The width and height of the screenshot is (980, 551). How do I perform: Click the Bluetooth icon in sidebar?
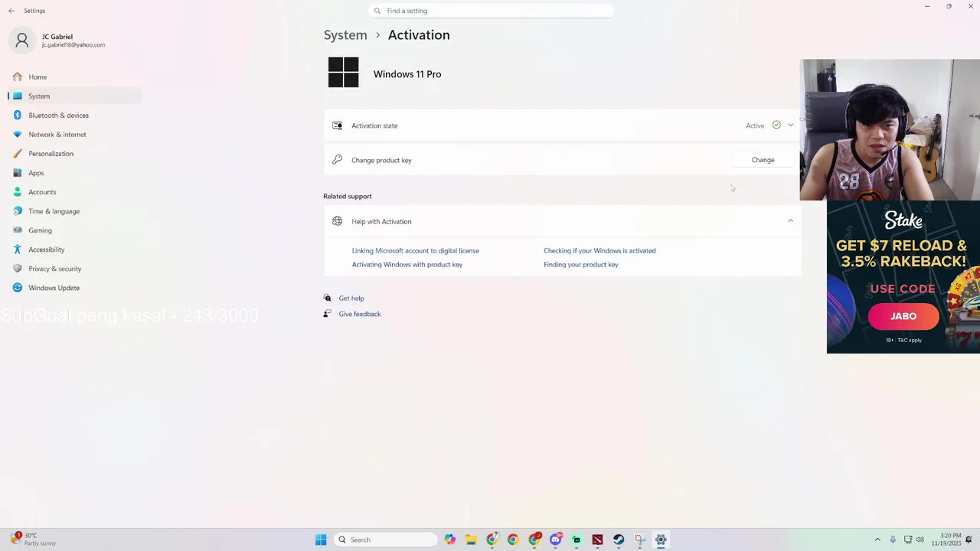[18, 115]
